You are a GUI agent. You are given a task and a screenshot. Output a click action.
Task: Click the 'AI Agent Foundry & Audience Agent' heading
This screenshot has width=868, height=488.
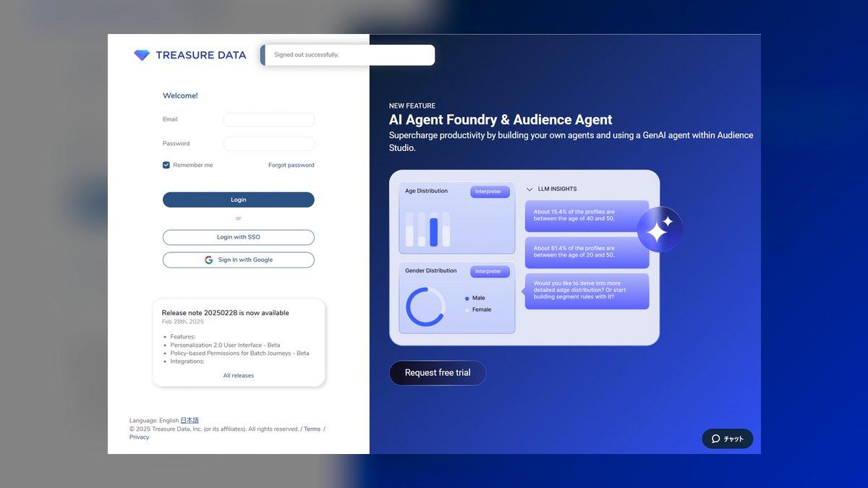click(x=501, y=120)
